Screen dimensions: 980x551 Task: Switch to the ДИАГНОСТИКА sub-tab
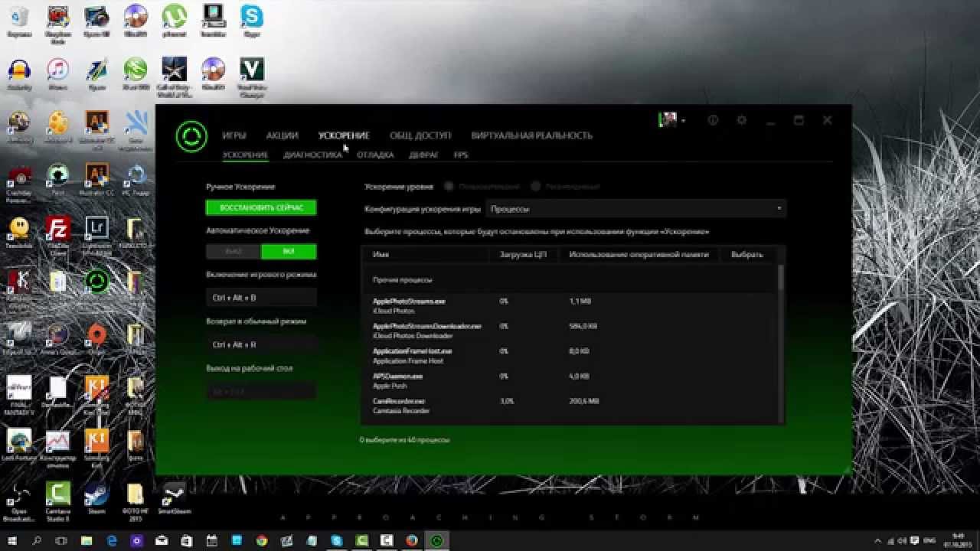pyautogui.click(x=312, y=155)
